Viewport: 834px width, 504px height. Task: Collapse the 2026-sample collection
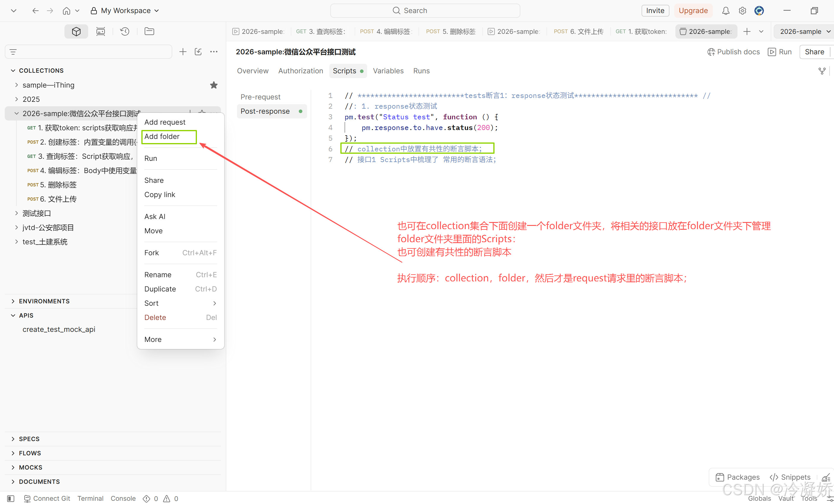16,113
